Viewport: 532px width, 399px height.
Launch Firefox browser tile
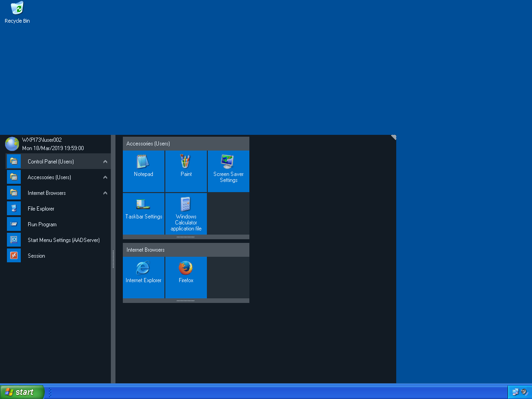(186, 277)
